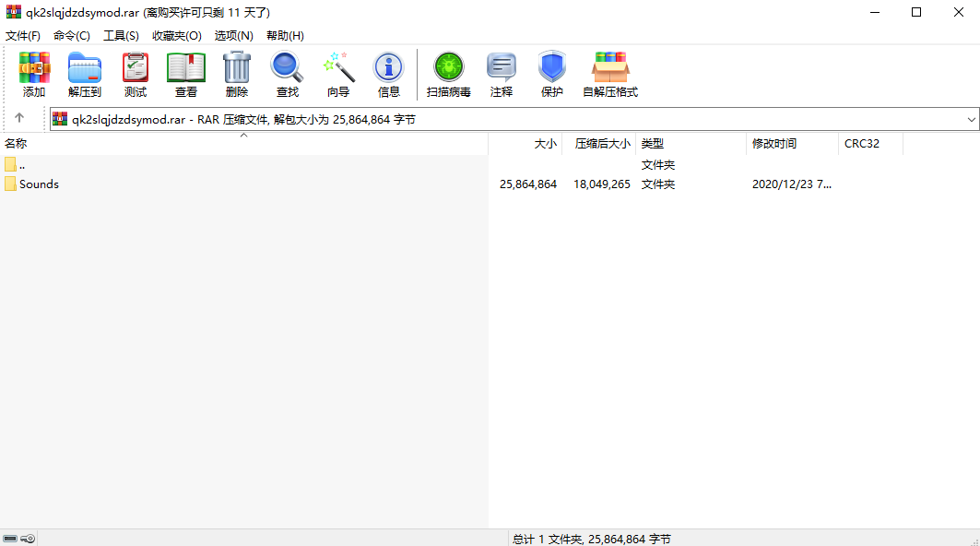The width and height of the screenshot is (980, 546).
Task: Open the Options (选项) menu
Action: click(234, 36)
